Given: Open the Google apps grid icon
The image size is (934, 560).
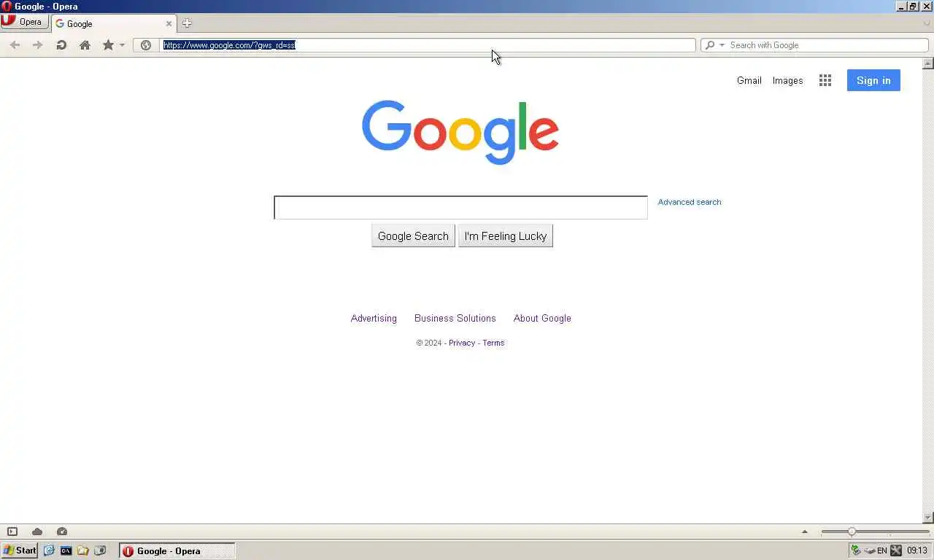Looking at the screenshot, I should (825, 81).
